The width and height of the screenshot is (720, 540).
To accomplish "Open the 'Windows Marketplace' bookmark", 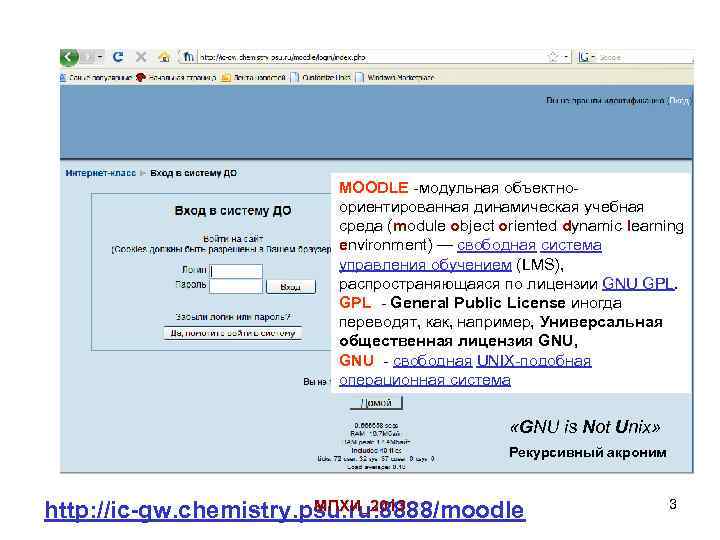I will coord(395,78).
